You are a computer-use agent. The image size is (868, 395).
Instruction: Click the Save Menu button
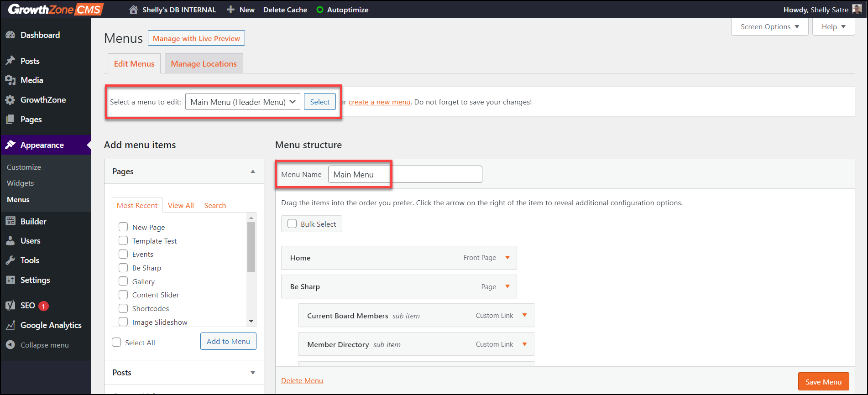(x=823, y=382)
